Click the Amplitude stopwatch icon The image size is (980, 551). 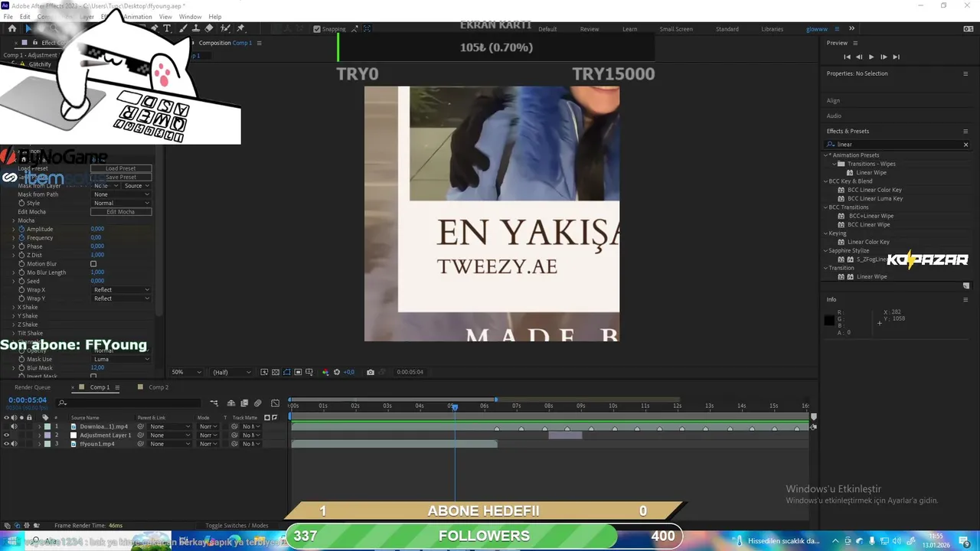[21, 229]
